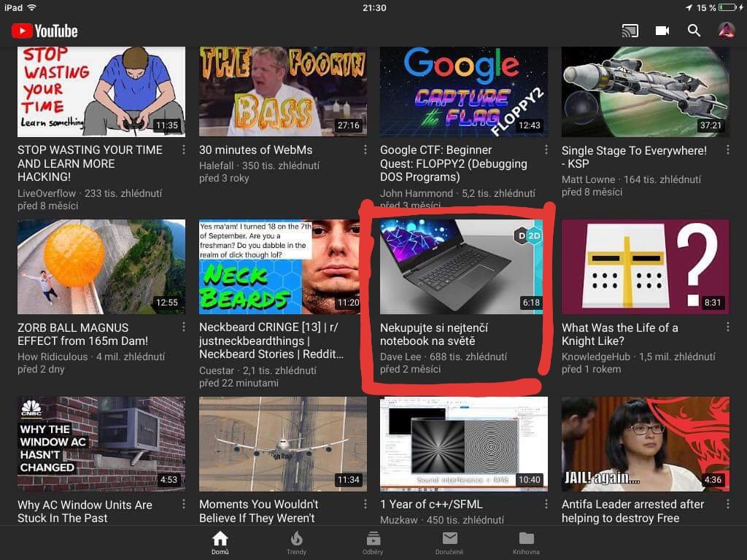Open title Neckbeard CRINGE [13]
Screen dimensions: 747x560
click(x=271, y=341)
